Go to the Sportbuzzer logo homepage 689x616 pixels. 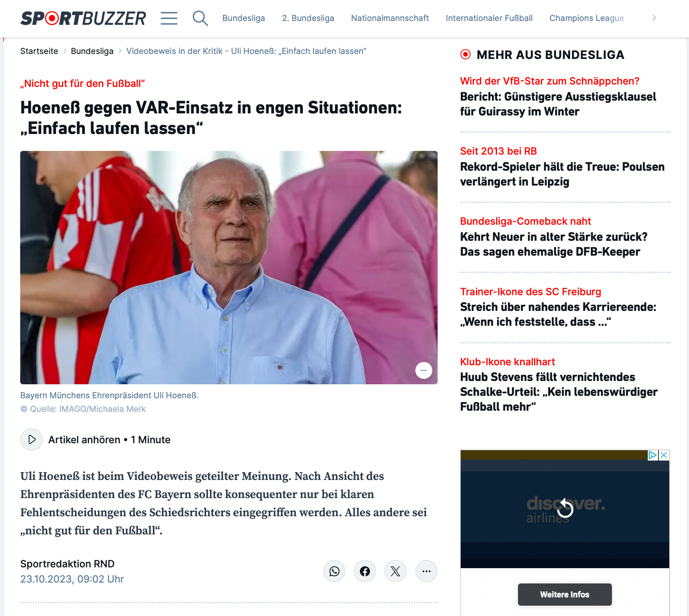tap(83, 18)
